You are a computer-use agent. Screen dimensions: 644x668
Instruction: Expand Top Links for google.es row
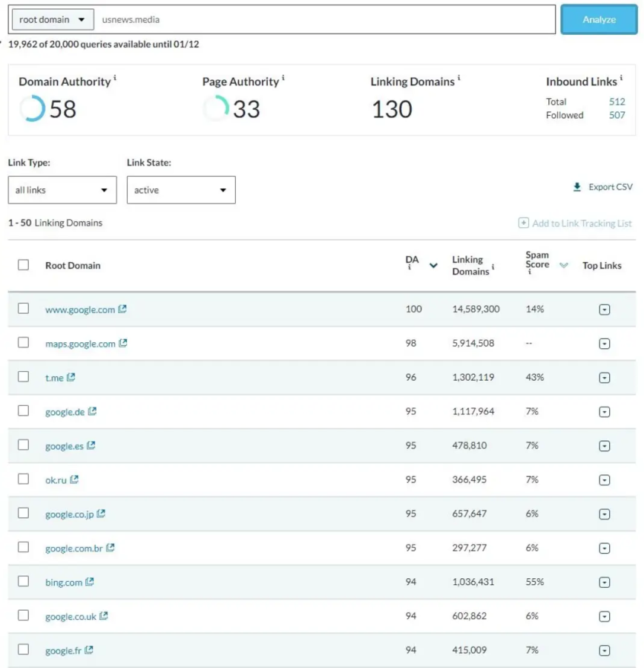tap(605, 446)
